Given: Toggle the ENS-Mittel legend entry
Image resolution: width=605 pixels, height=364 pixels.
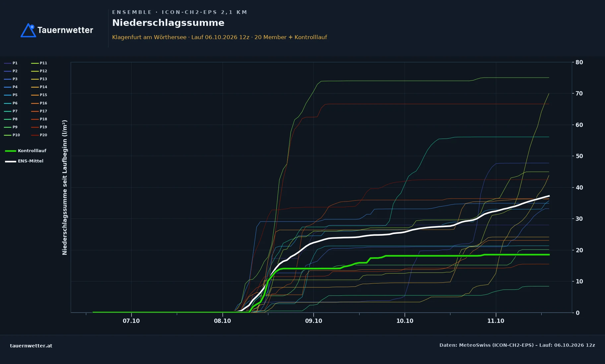Looking at the screenshot, I should pyautogui.click(x=24, y=161).
